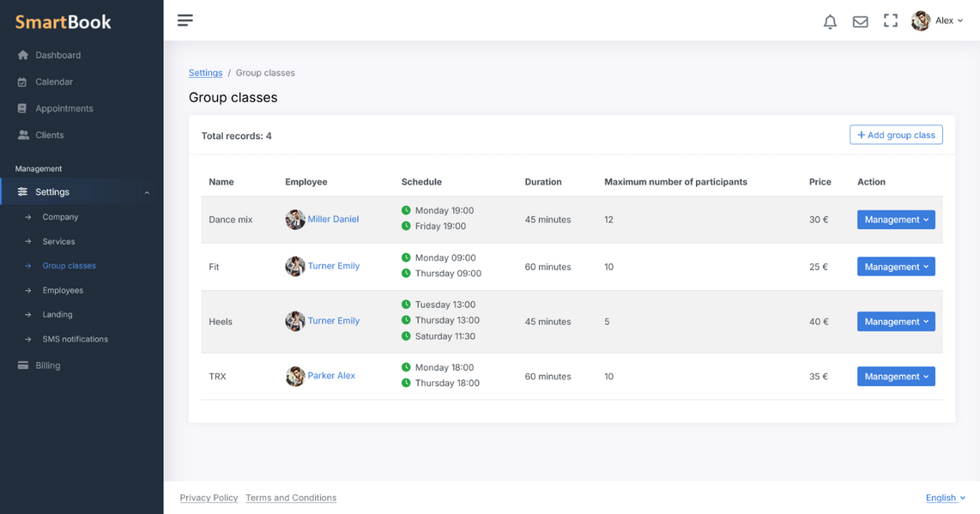Click Miller Daniel's avatar picture
The image size is (980, 514).
(295, 220)
